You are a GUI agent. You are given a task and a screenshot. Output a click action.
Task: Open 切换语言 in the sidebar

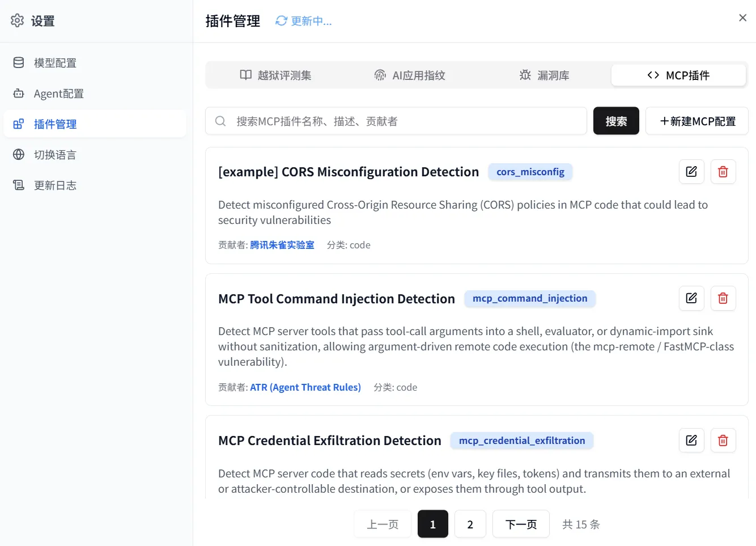click(95, 155)
